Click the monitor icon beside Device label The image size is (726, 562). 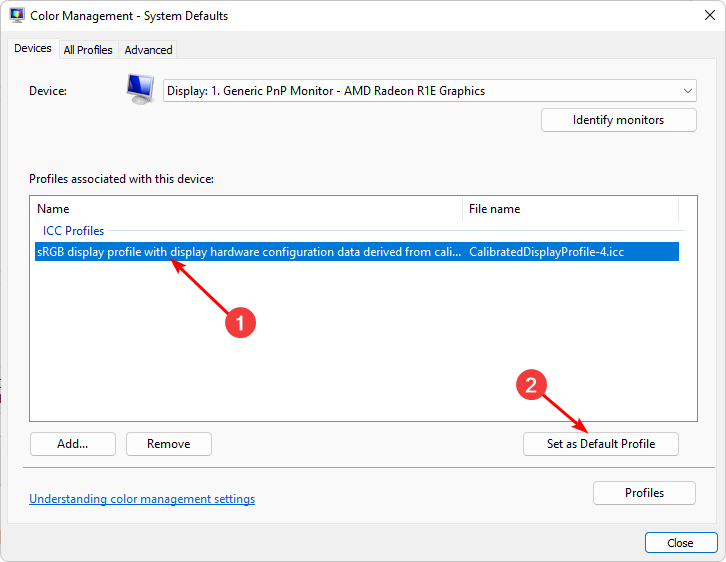pos(140,90)
